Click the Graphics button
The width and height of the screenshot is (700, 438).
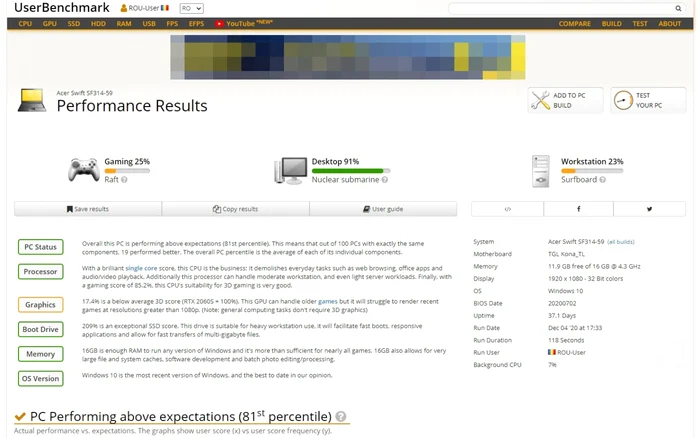click(41, 305)
